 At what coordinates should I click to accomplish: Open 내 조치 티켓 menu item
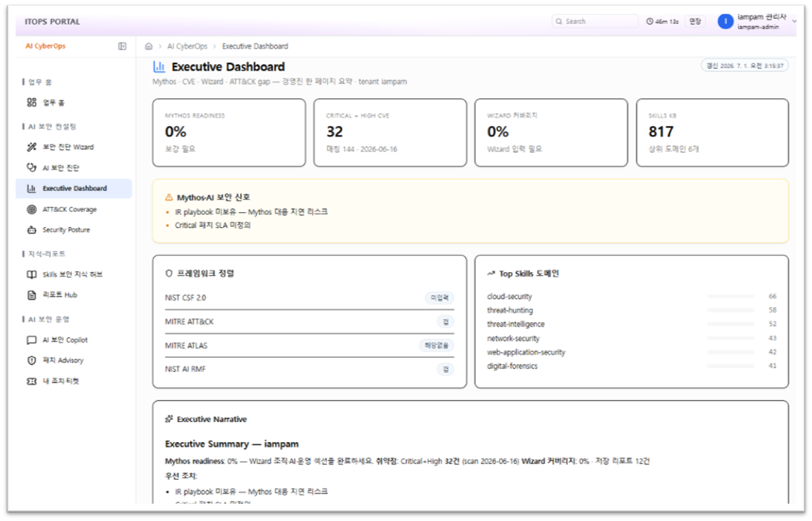click(x=74, y=381)
